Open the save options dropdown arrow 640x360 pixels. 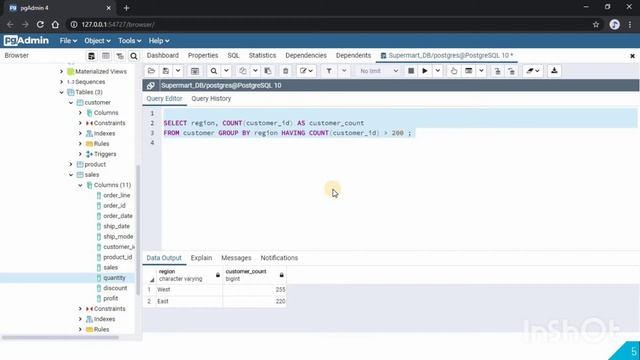tap(178, 71)
